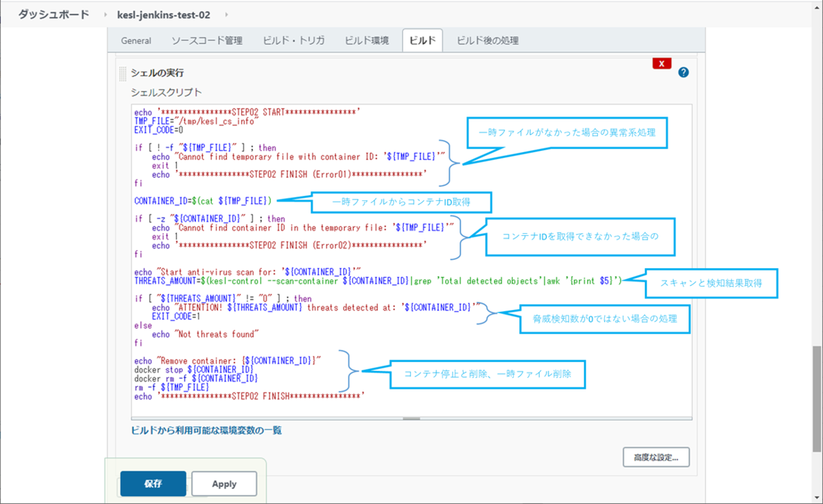Switch to the General tab

click(x=136, y=40)
